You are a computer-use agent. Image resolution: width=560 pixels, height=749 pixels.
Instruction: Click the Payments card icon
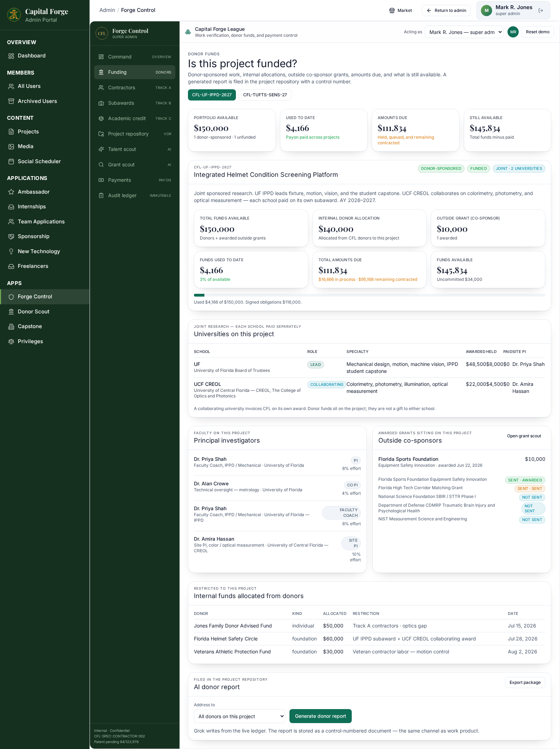[x=101, y=180]
